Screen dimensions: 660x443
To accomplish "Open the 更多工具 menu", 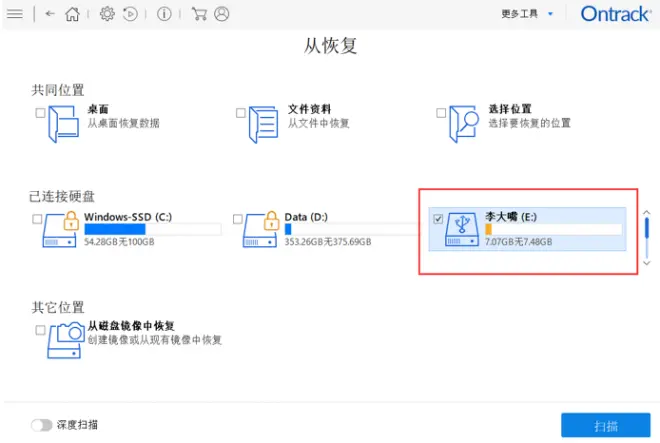I will pos(519,14).
